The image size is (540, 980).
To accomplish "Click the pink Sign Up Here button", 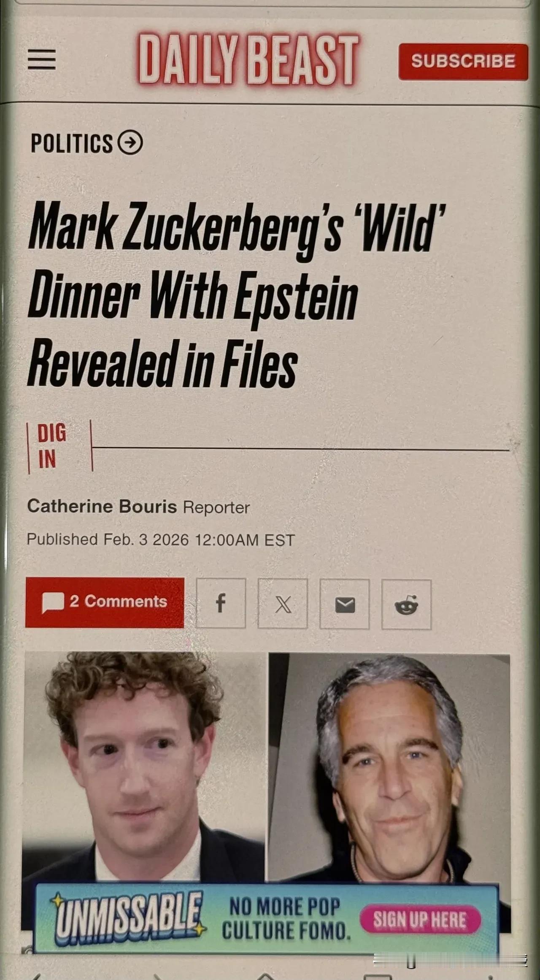I will [x=420, y=920].
